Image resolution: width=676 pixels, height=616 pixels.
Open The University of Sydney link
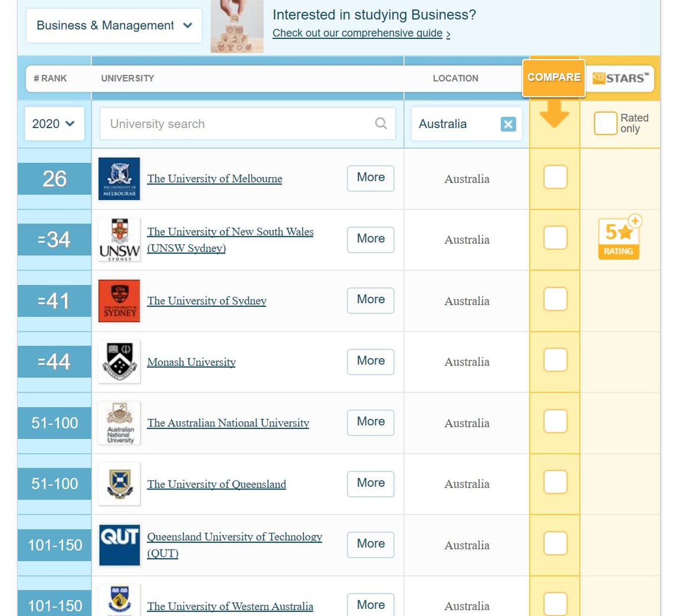point(207,301)
